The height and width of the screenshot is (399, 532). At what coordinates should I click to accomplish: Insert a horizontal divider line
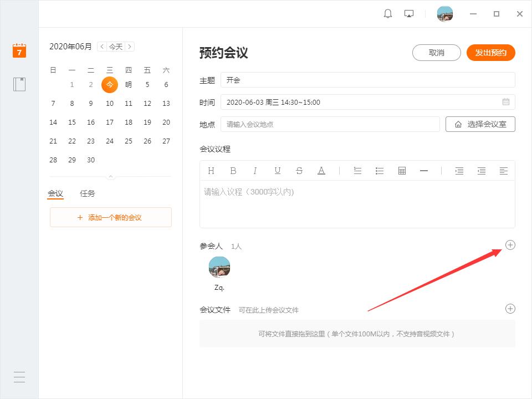point(424,171)
